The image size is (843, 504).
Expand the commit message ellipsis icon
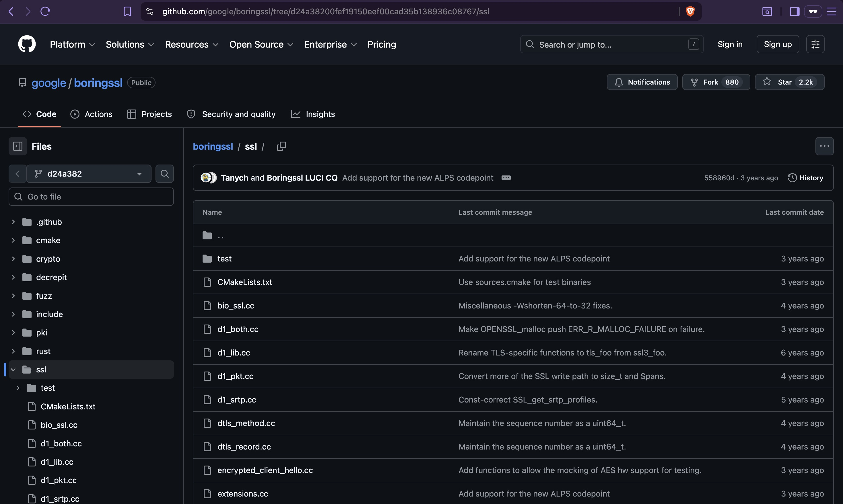click(506, 178)
